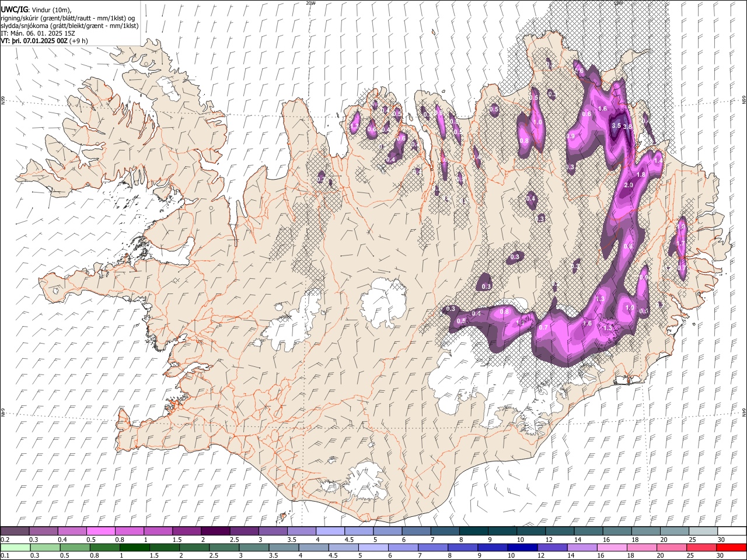747x560 pixels.
Task: Select the 'rigning/skúrir' legend description line
Action: pos(68,18)
